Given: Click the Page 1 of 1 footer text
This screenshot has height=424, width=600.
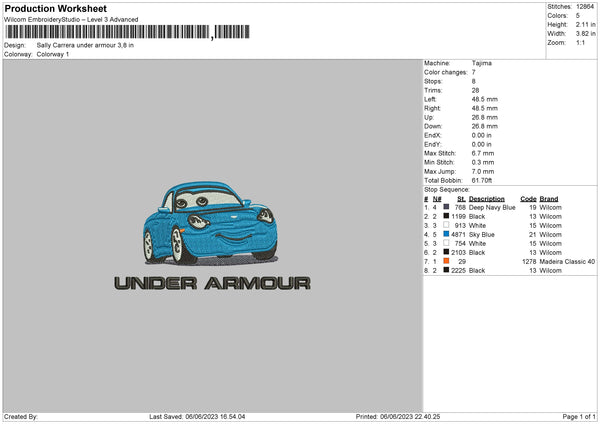Looking at the screenshot, I should click(x=579, y=416).
